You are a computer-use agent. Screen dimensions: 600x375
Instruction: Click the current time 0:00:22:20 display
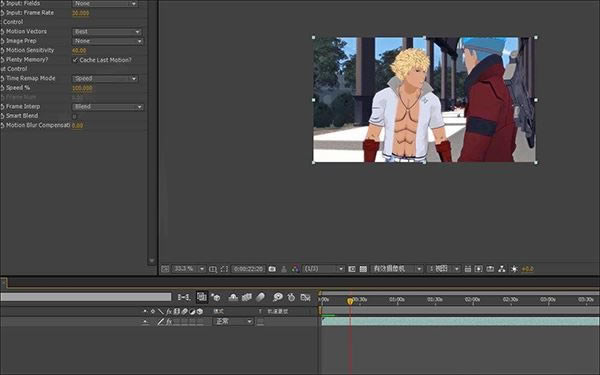(248, 269)
